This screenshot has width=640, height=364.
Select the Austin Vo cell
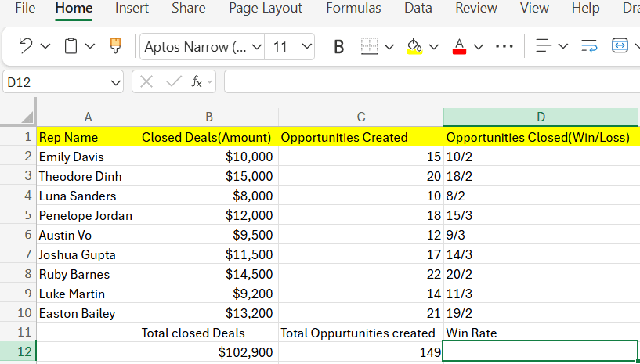tap(88, 235)
